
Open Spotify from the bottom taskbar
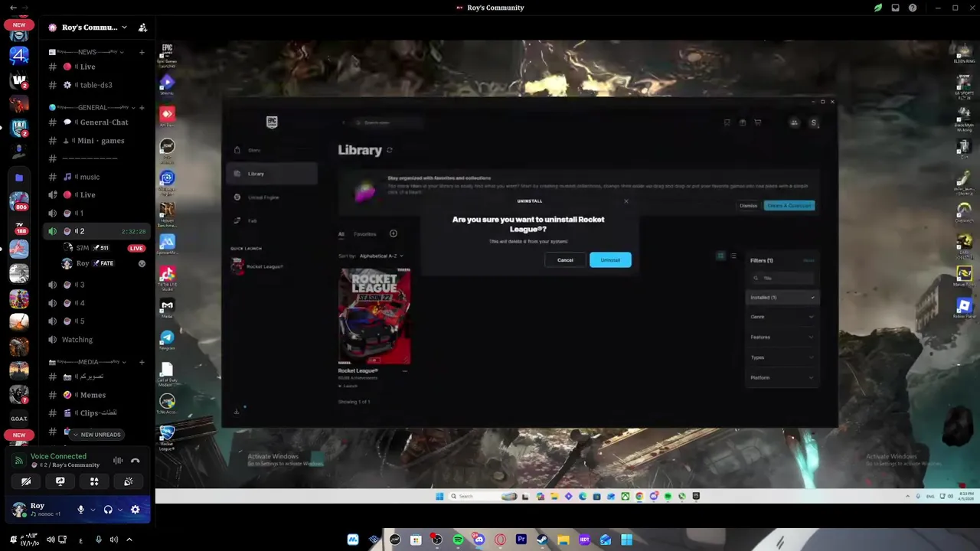(x=458, y=540)
